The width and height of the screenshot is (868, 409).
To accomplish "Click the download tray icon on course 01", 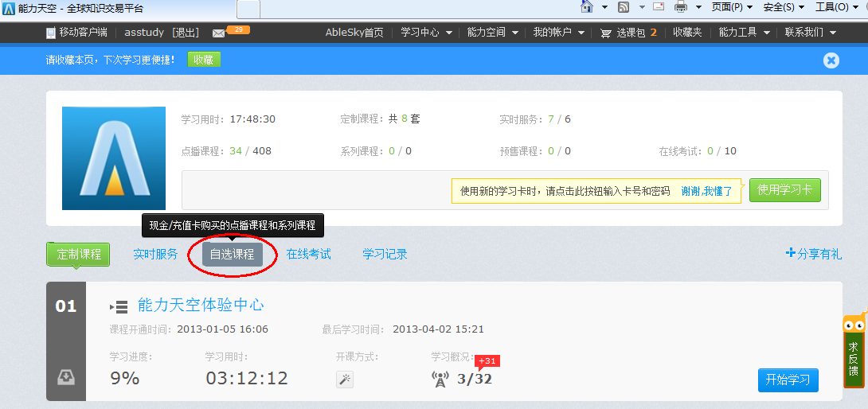I will point(66,377).
